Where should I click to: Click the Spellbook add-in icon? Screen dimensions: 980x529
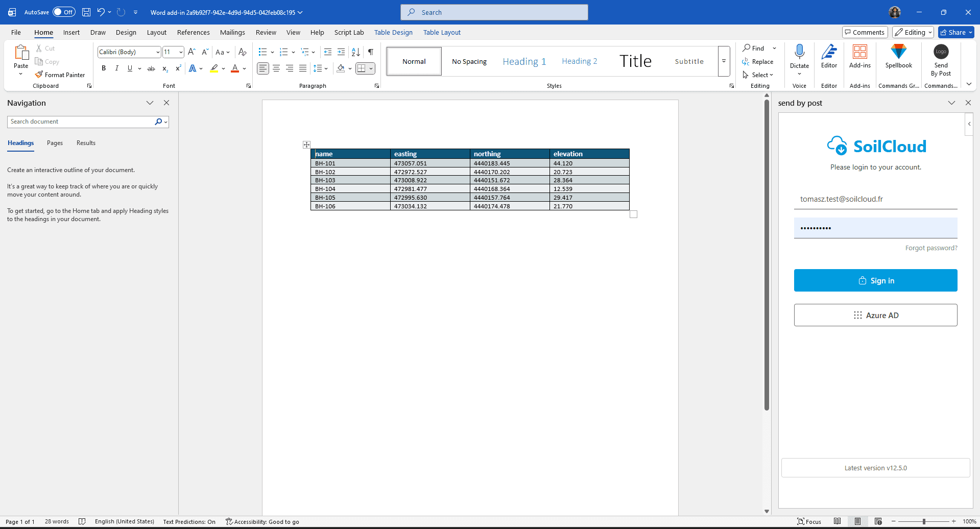click(898, 52)
